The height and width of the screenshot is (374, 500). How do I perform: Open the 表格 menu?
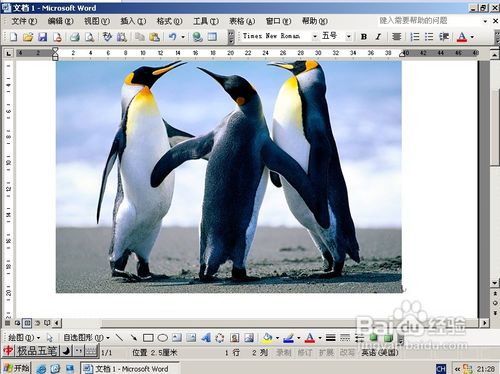[242, 21]
